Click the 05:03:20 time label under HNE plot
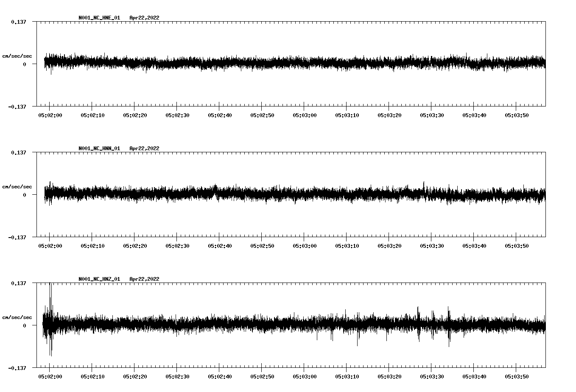Viewport: 576px width, 392px height. click(389, 115)
